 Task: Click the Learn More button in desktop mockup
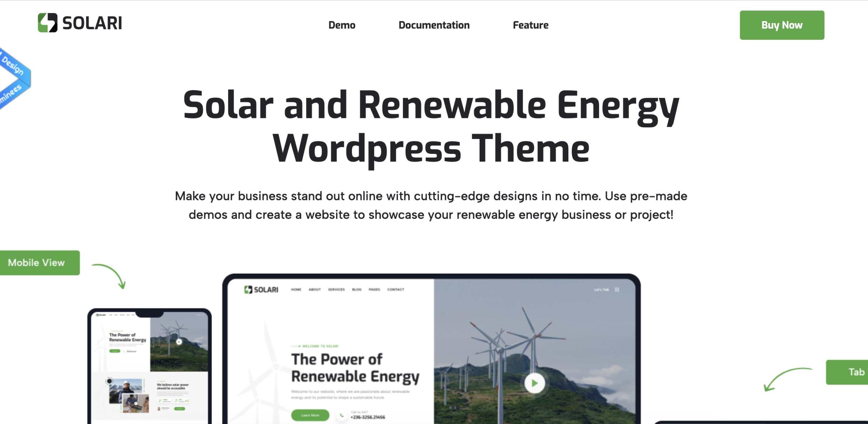click(x=310, y=415)
